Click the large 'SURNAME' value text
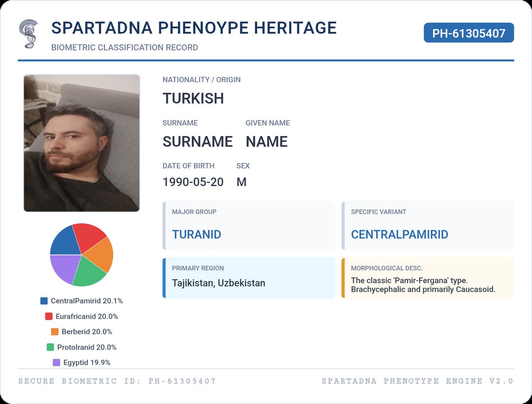This screenshot has height=404, width=532. pos(198,142)
